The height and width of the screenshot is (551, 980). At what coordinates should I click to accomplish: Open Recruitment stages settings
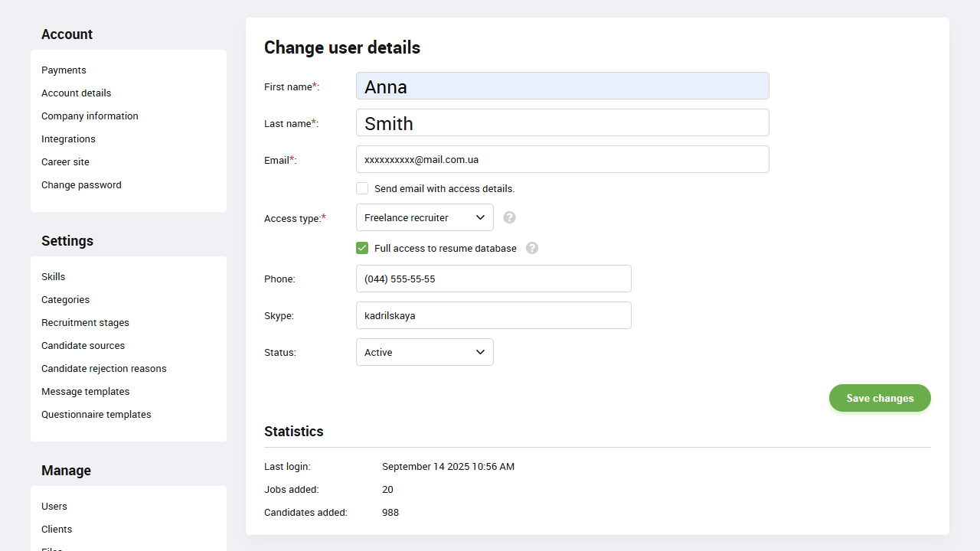click(x=85, y=322)
